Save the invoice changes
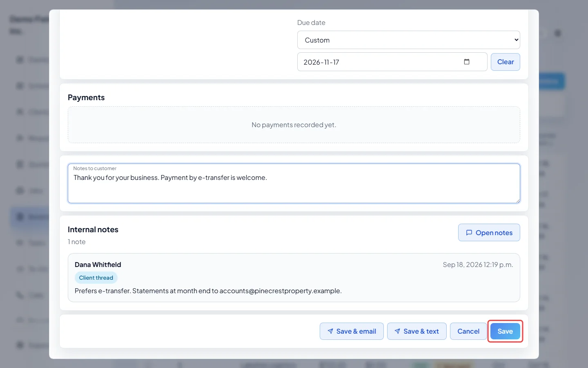 [505, 331]
